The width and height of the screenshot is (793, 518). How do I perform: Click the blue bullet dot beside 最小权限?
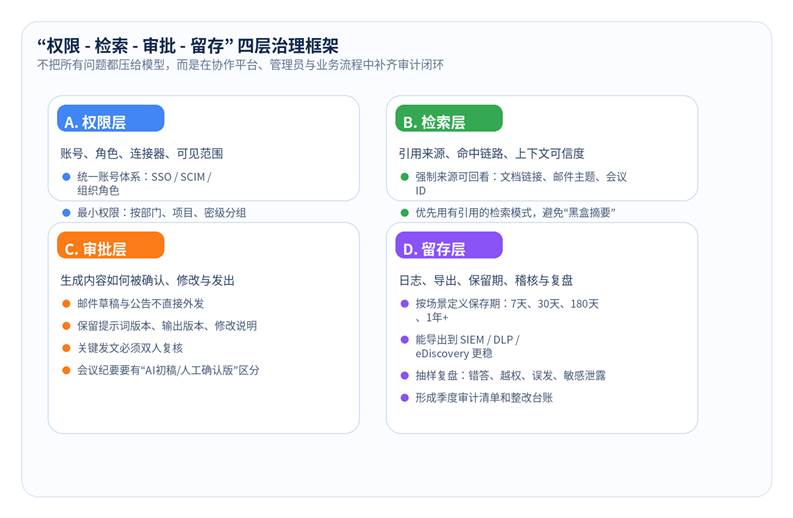click(x=66, y=212)
